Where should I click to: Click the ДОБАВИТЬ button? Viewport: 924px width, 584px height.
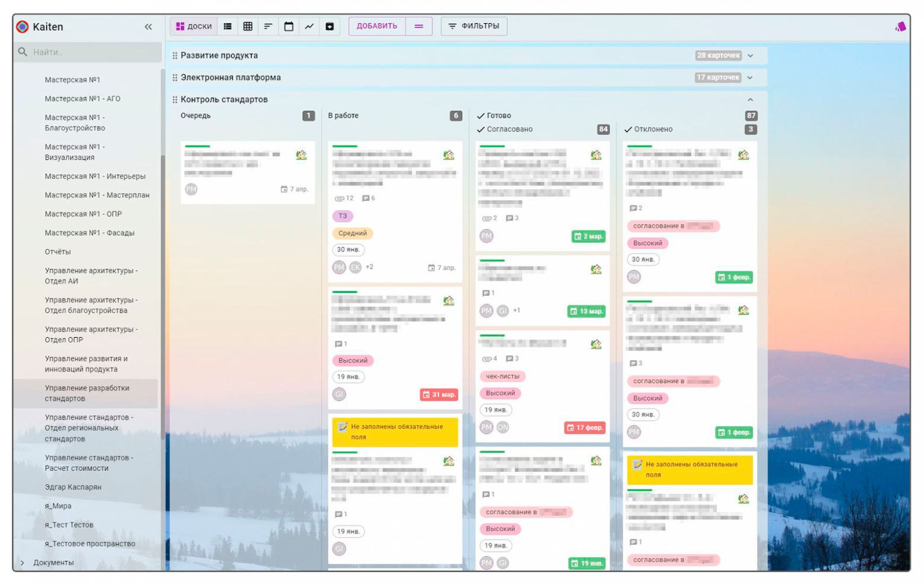tap(377, 26)
